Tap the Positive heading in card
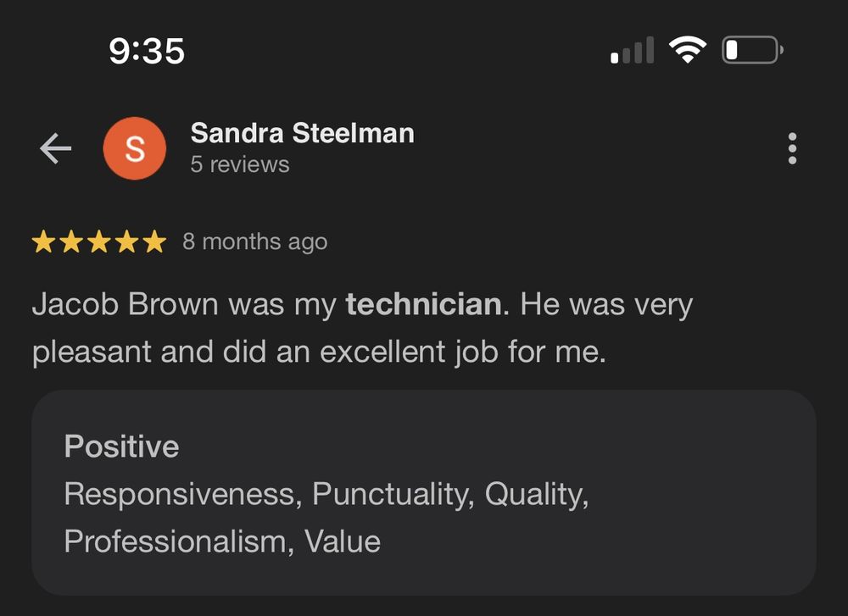 coord(121,447)
